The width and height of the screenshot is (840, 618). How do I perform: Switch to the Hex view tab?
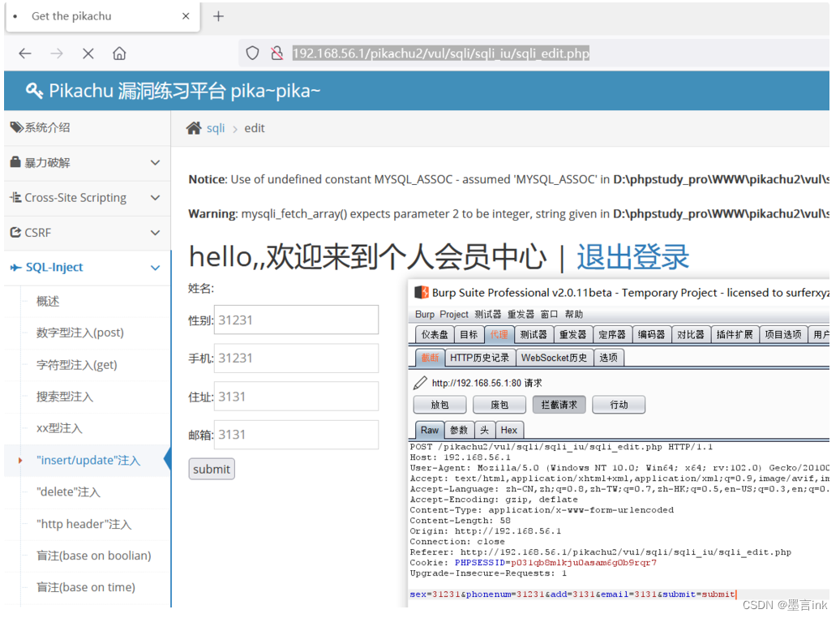509,430
